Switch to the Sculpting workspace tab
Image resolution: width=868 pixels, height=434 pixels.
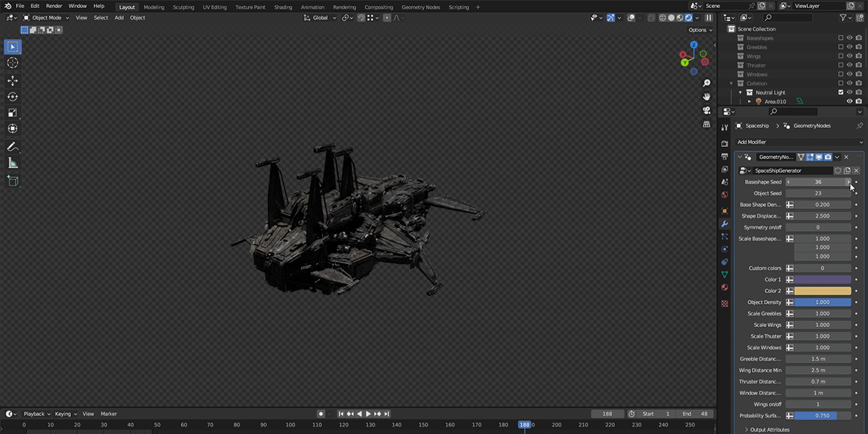coord(184,7)
